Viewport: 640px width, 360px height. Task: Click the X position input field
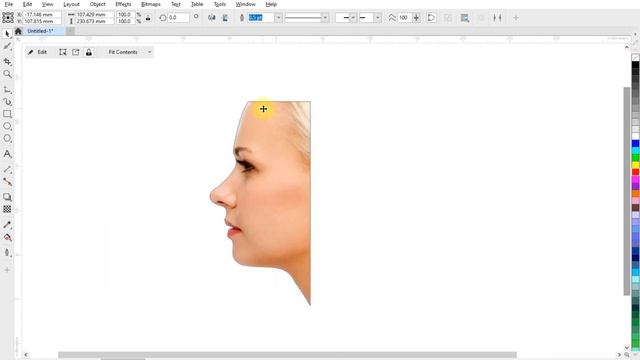pyautogui.click(x=42, y=14)
